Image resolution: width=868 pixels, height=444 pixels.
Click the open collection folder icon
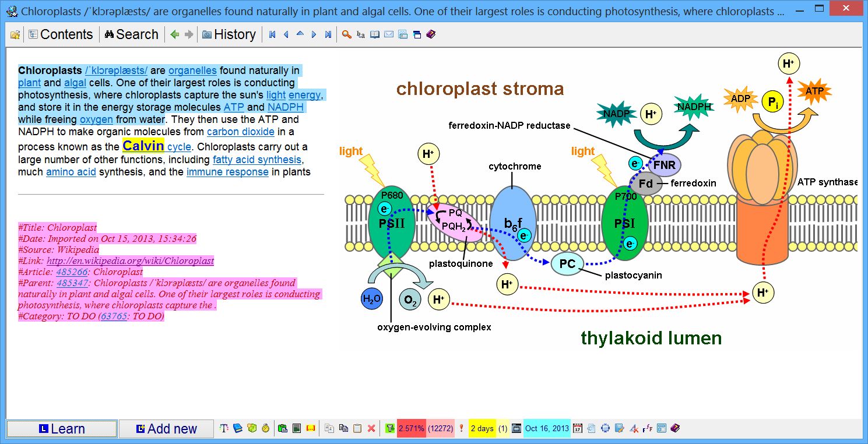point(15,34)
